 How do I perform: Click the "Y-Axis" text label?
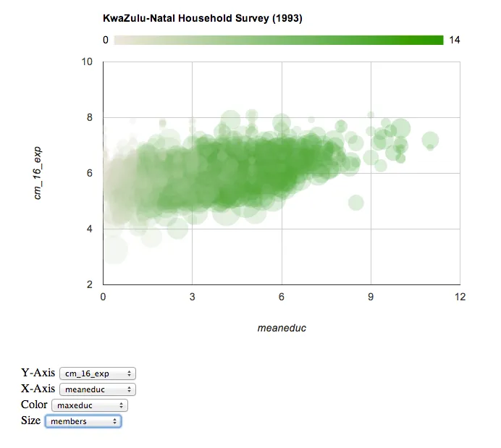38,373
